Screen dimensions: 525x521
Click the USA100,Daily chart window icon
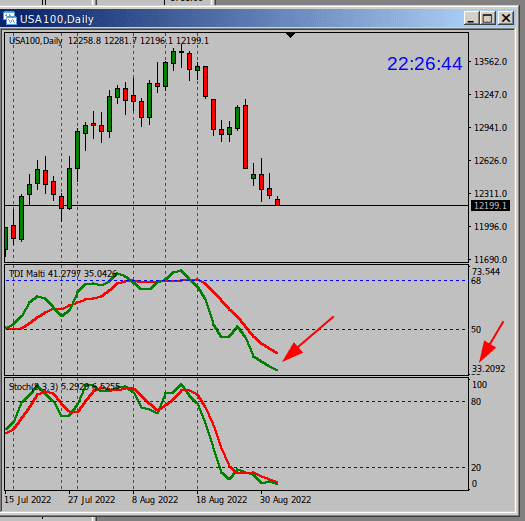click(10, 18)
